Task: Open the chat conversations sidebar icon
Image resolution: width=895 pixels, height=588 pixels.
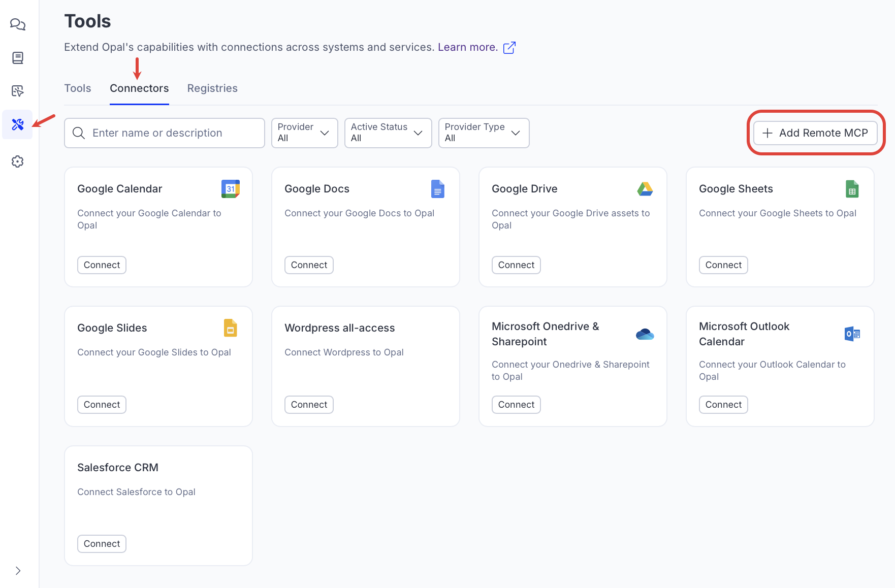Action: (17, 24)
